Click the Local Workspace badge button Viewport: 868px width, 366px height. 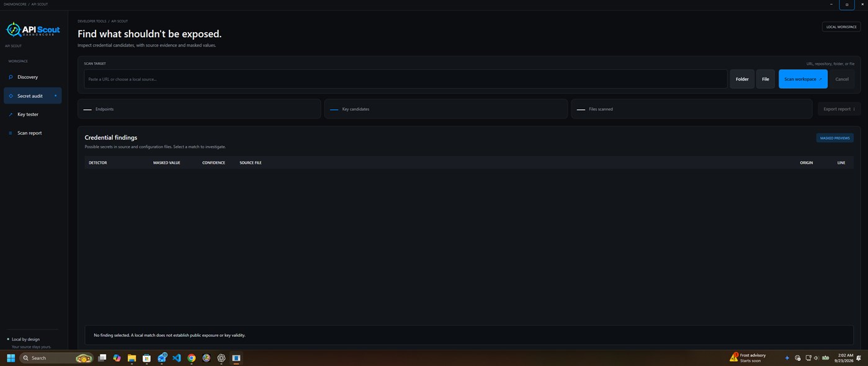841,27
